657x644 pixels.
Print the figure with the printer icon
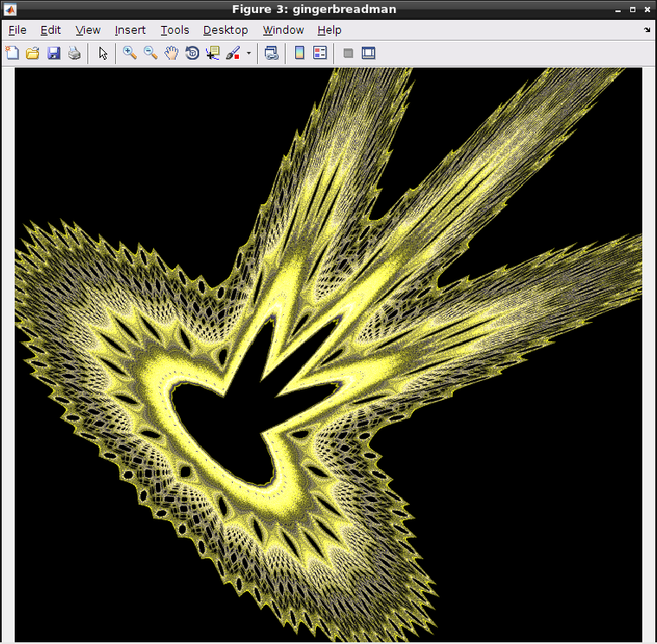click(x=74, y=53)
